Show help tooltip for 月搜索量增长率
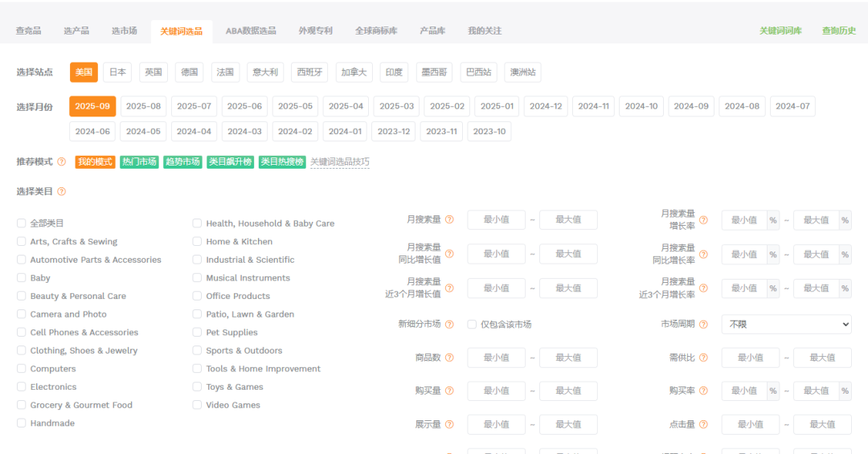 click(703, 220)
